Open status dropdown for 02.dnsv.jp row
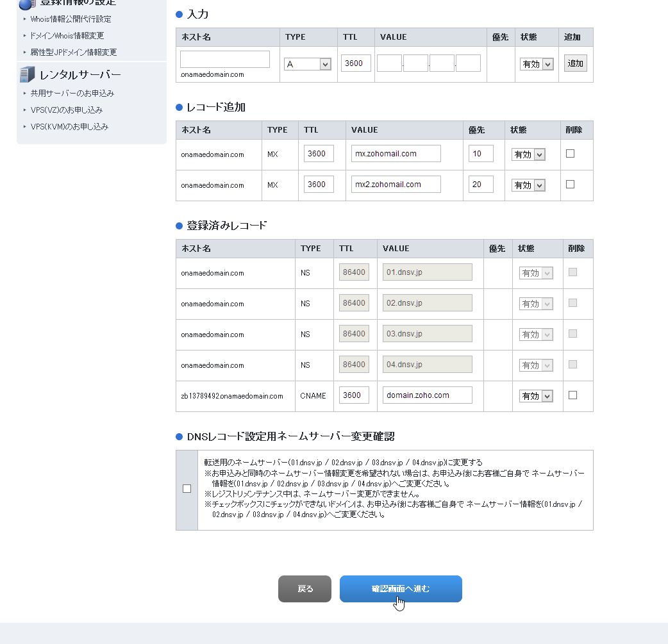The width and height of the screenshot is (668, 644). (536, 304)
